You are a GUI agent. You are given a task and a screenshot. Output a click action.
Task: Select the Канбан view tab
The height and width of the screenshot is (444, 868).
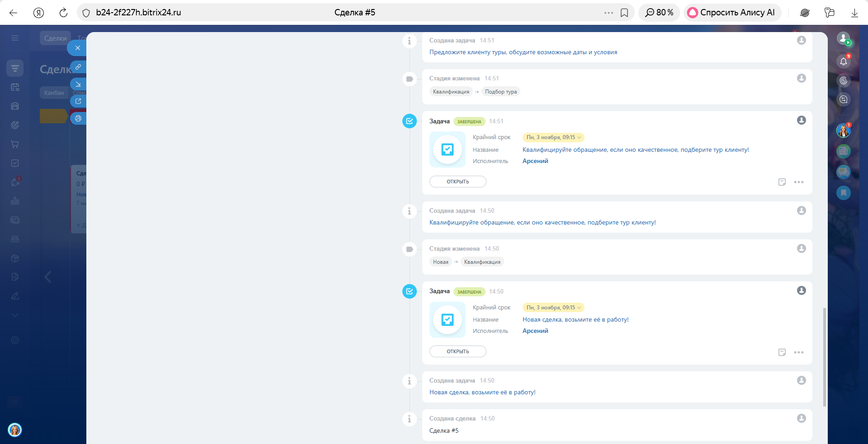pyautogui.click(x=54, y=93)
